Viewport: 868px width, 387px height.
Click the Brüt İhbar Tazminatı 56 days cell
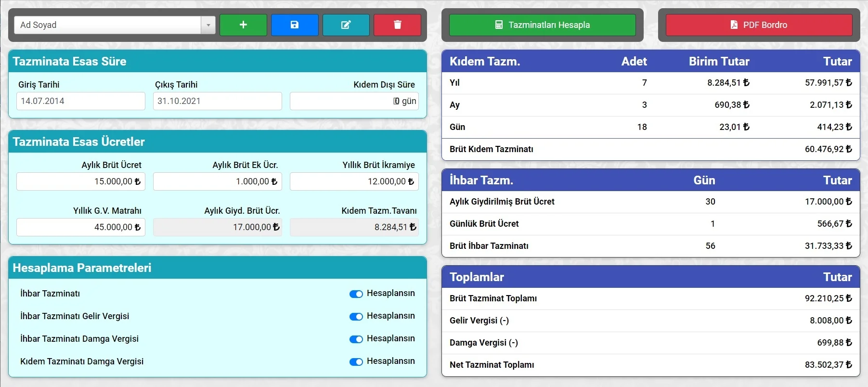click(x=711, y=246)
